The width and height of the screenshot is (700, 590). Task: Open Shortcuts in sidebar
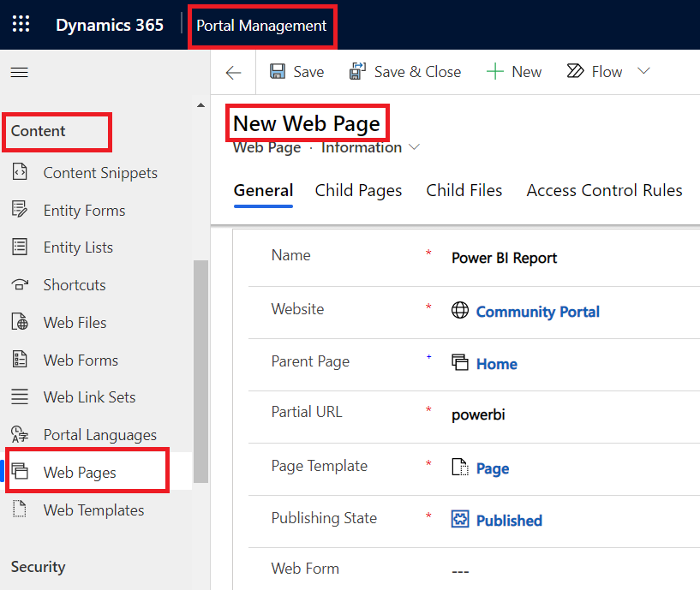pos(75,285)
